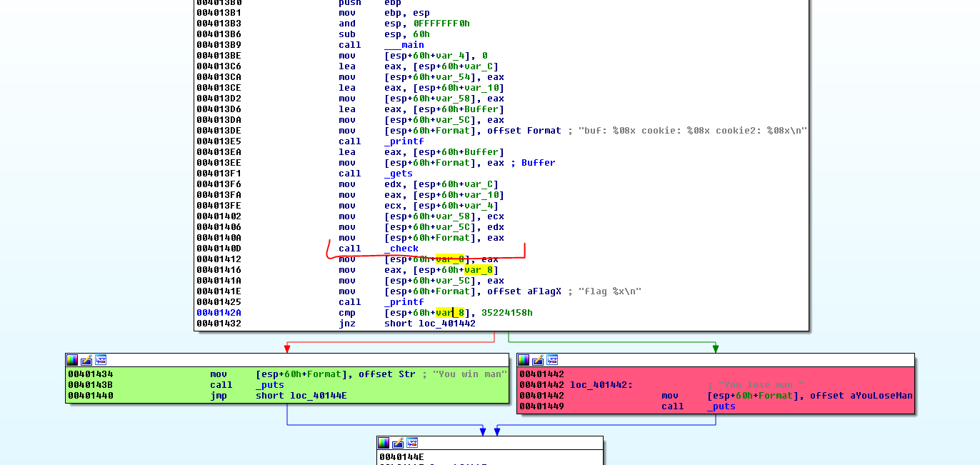Click the group nodes icon on red node

[552, 360]
